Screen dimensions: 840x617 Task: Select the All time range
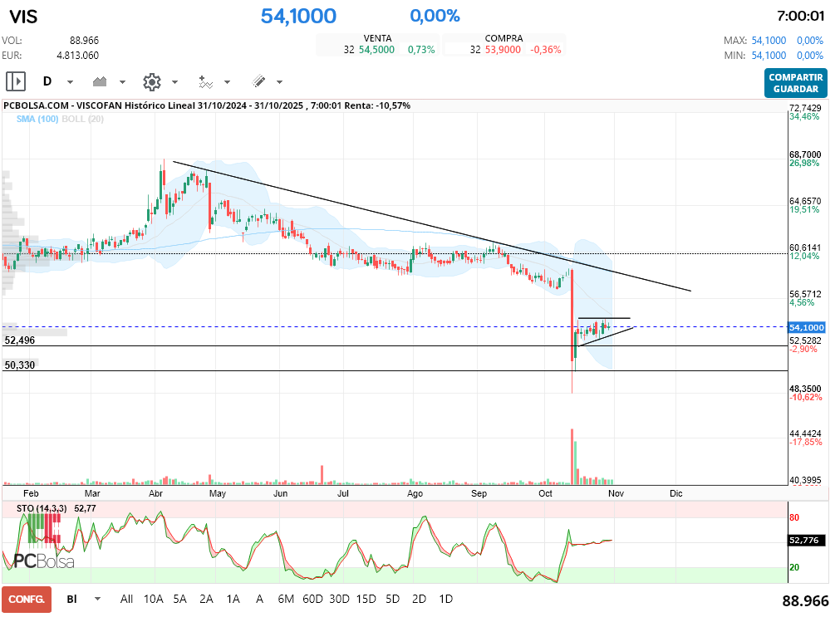click(x=126, y=599)
